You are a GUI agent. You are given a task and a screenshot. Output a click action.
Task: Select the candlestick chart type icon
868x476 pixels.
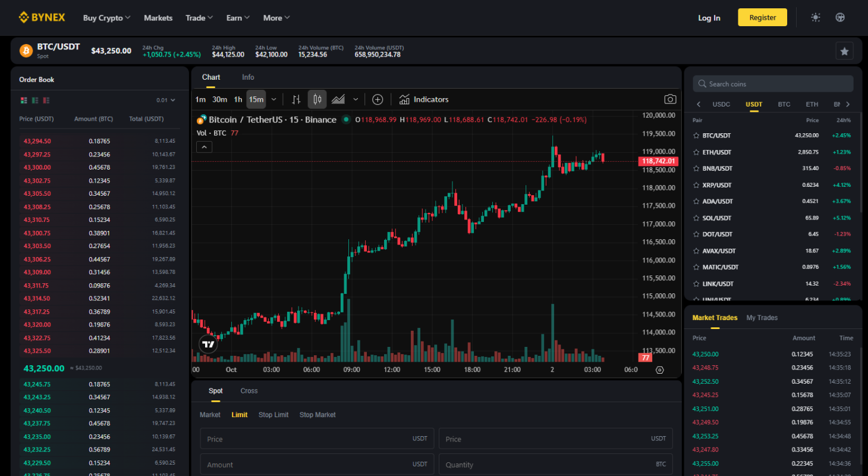pyautogui.click(x=317, y=99)
